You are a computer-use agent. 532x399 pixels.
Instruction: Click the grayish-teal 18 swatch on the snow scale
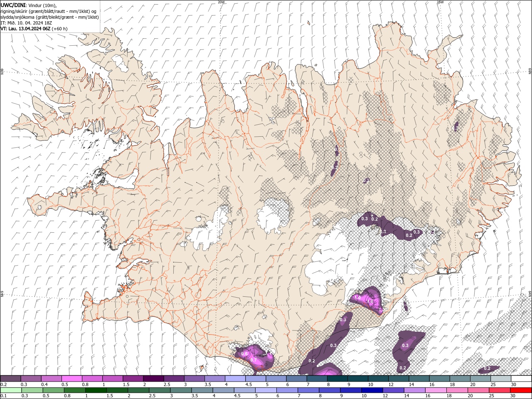(x=459, y=379)
